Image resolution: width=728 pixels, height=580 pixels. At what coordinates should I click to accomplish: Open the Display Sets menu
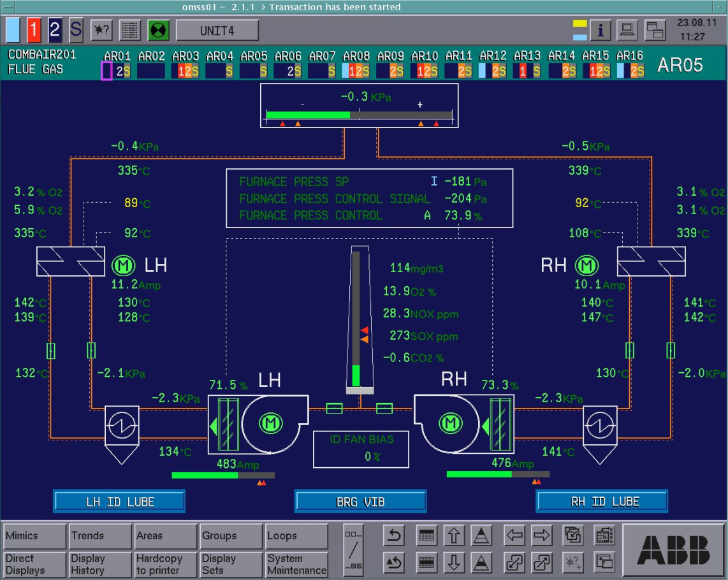(x=231, y=564)
